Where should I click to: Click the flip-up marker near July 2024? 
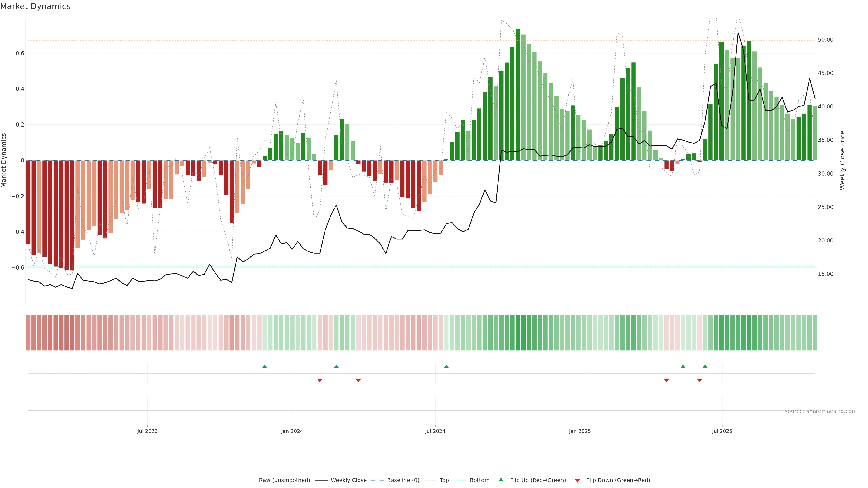point(446,366)
